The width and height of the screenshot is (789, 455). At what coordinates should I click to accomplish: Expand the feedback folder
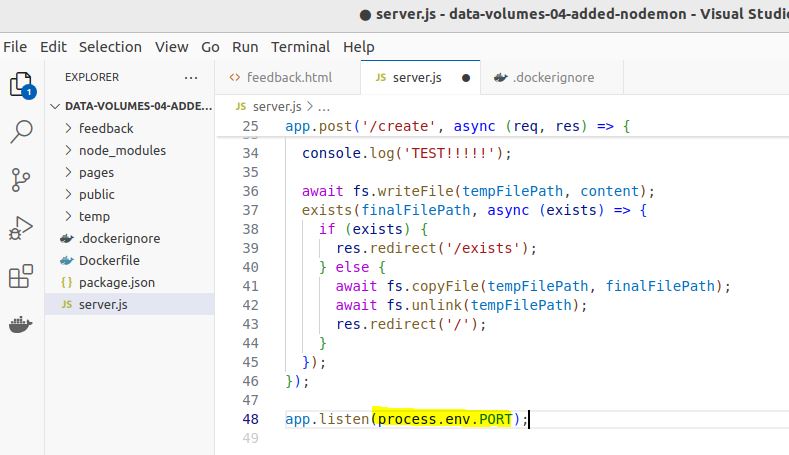click(106, 128)
